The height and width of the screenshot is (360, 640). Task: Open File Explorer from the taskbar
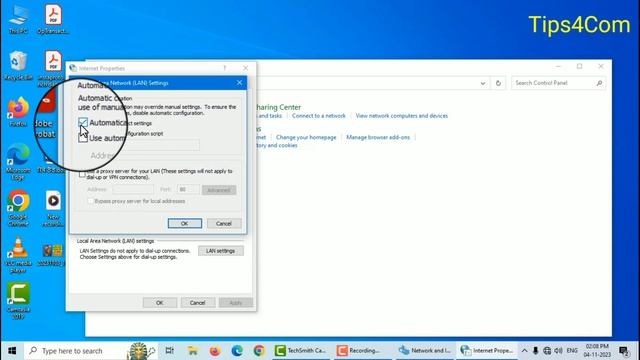coord(193,351)
